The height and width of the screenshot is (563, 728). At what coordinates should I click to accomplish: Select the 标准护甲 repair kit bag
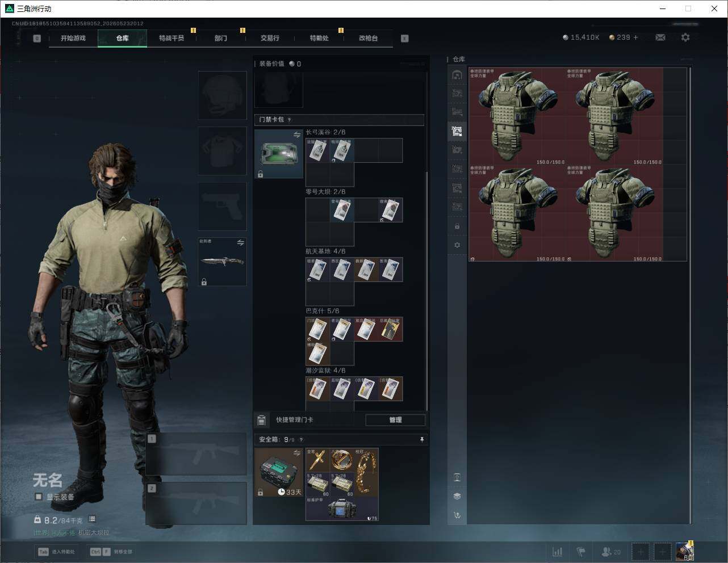342,509
